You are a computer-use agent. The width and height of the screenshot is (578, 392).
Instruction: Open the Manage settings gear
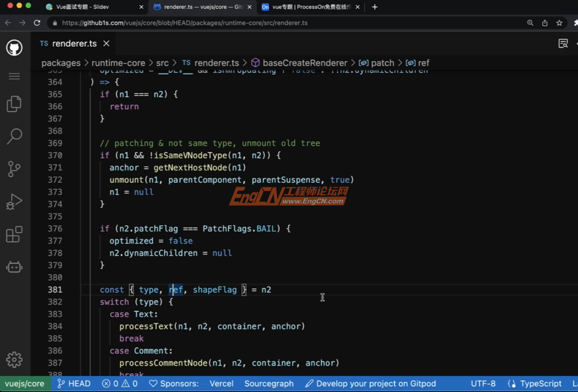tap(14, 359)
